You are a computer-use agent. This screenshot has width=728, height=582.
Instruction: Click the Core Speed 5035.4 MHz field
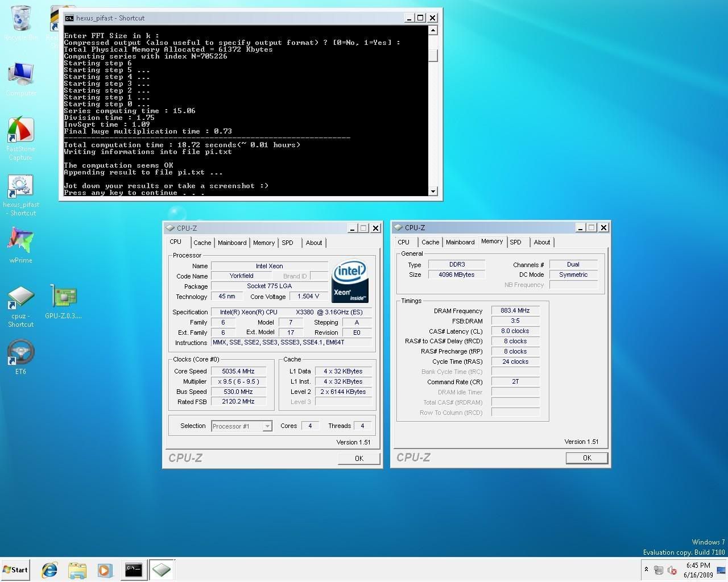pyautogui.click(x=238, y=371)
